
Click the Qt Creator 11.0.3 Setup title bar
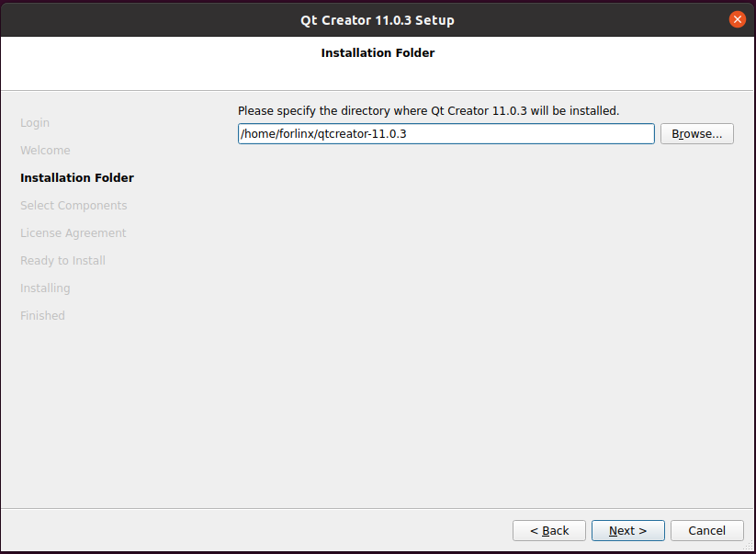click(x=378, y=20)
